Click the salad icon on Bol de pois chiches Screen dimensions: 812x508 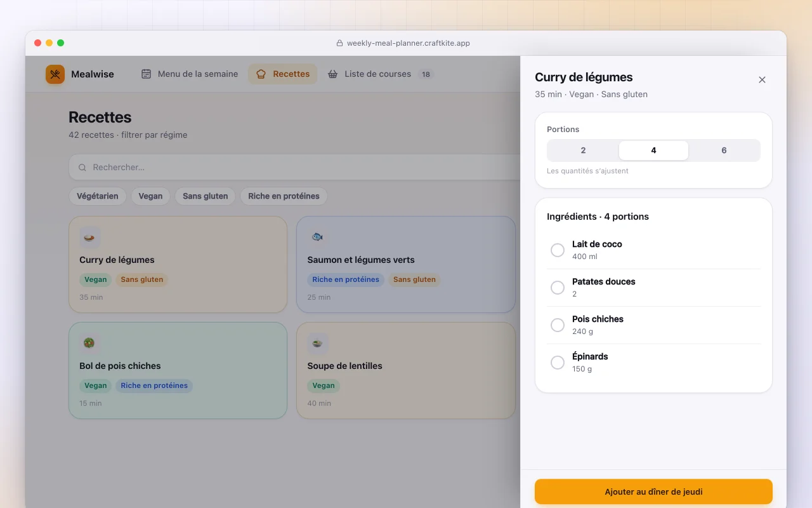tap(89, 343)
